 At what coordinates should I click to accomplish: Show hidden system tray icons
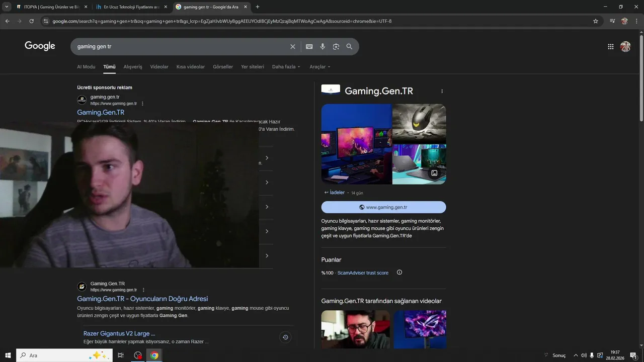click(x=576, y=355)
